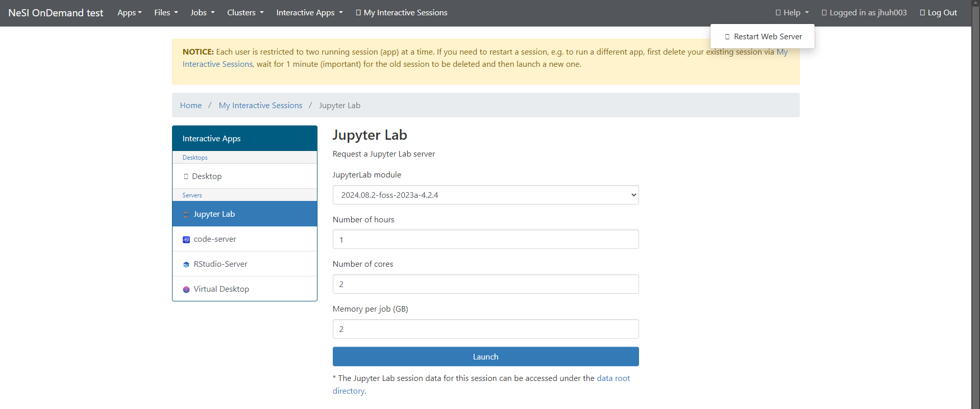980x409 pixels.
Task: Click the Help icon in navbar
Action: (x=778, y=13)
